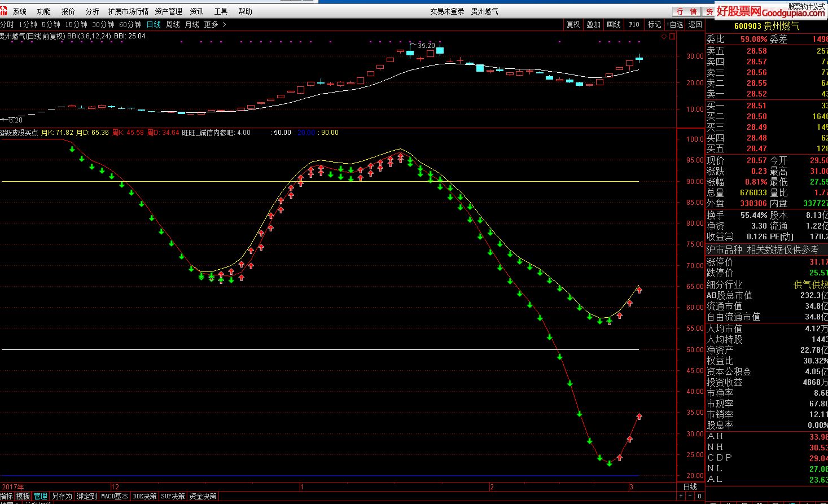Select the MACD基本 indicator tab
Viewport: 828px width, 504px height.
coord(115,496)
